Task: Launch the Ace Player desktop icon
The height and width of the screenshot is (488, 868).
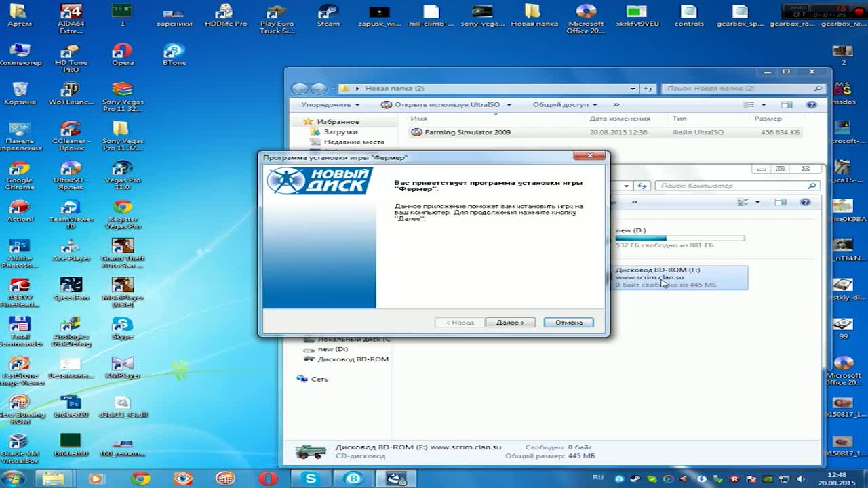Action: (71, 250)
